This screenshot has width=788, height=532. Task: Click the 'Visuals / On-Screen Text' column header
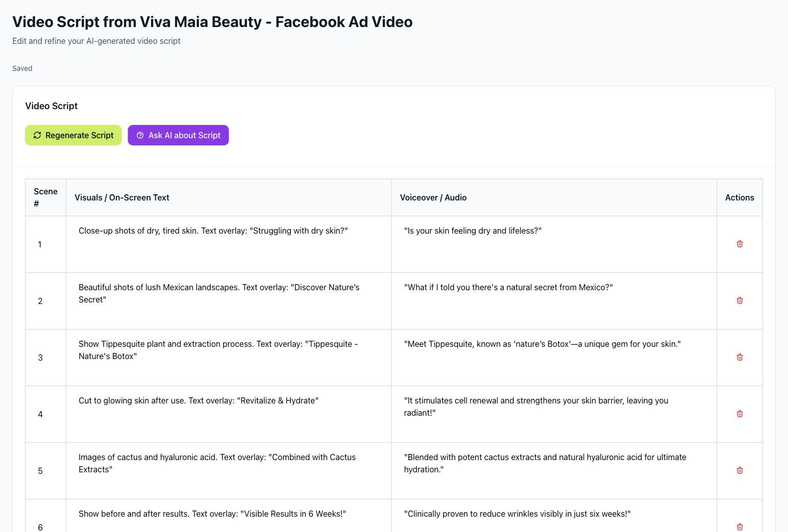pos(229,197)
